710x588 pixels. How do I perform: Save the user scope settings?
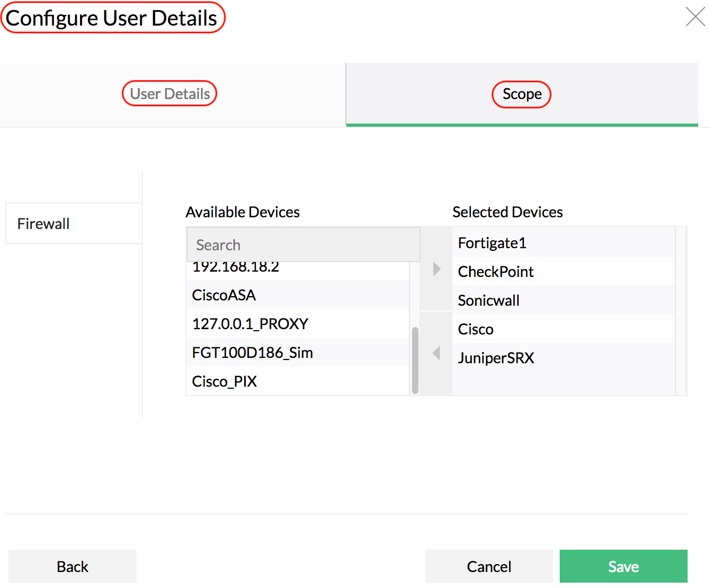point(623,566)
